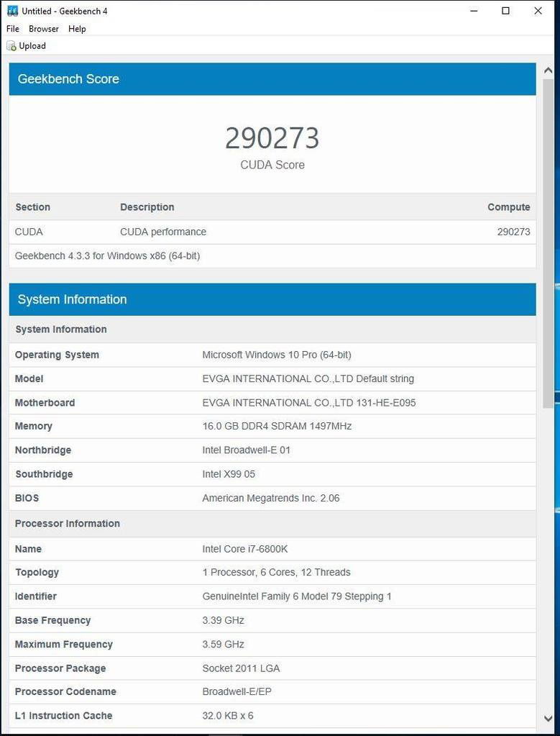This screenshot has width=560, height=736.
Task: Open the File menu
Action: tap(13, 29)
